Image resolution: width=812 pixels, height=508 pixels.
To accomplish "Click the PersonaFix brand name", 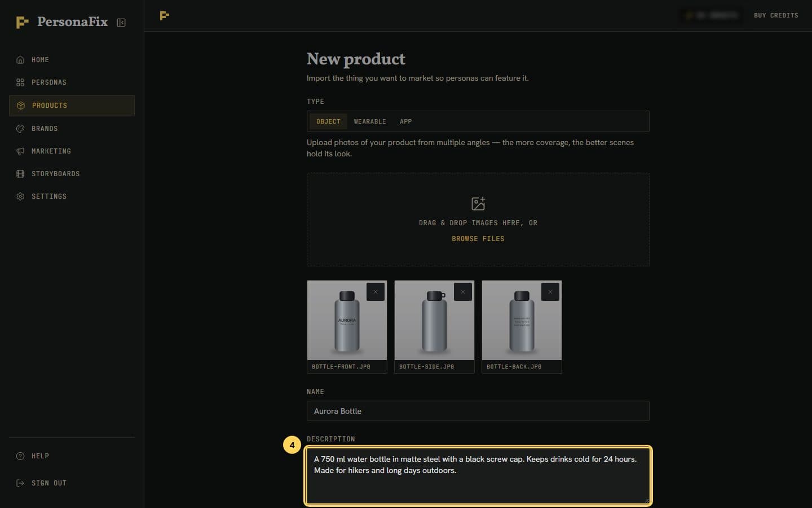I will click(x=72, y=22).
